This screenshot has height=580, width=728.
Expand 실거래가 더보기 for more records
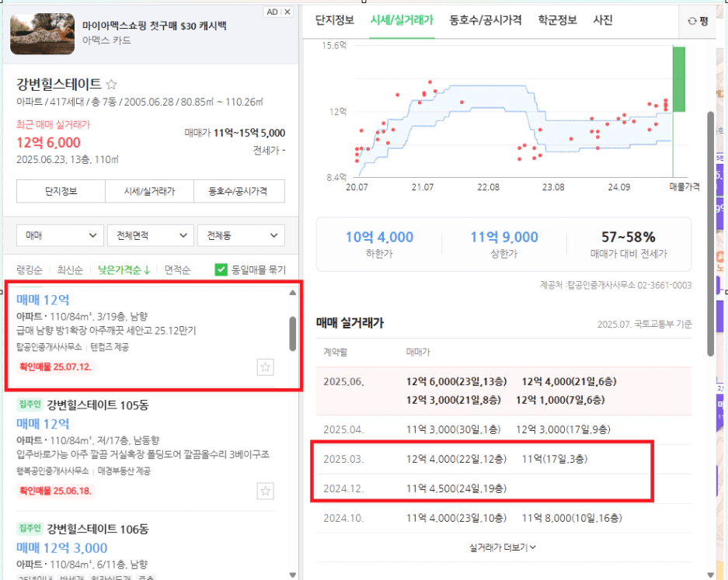pyautogui.click(x=503, y=547)
